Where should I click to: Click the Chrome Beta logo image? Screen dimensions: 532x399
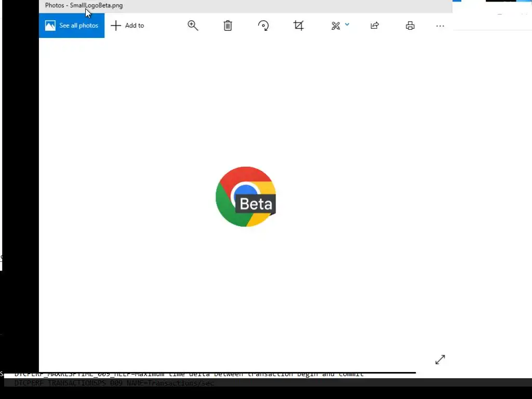pos(246,197)
